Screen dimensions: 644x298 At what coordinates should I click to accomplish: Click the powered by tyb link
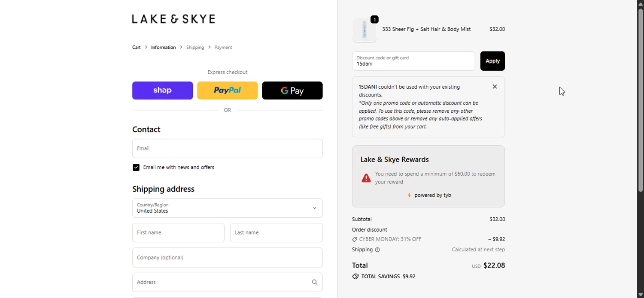tap(433, 195)
